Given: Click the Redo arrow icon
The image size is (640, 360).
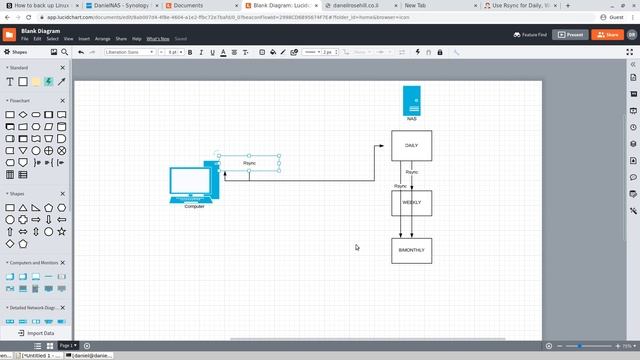Looking at the screenshot, I should tap(92, 52).
